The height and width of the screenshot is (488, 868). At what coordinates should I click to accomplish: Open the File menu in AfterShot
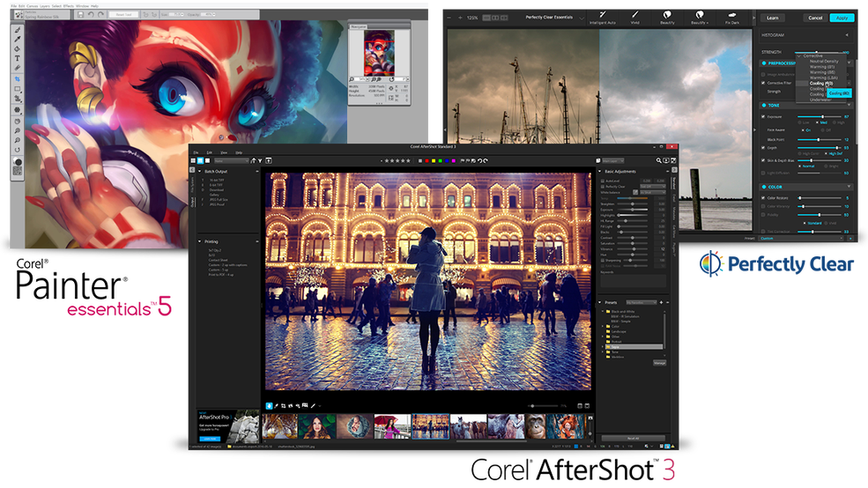[x=196, y=152]
